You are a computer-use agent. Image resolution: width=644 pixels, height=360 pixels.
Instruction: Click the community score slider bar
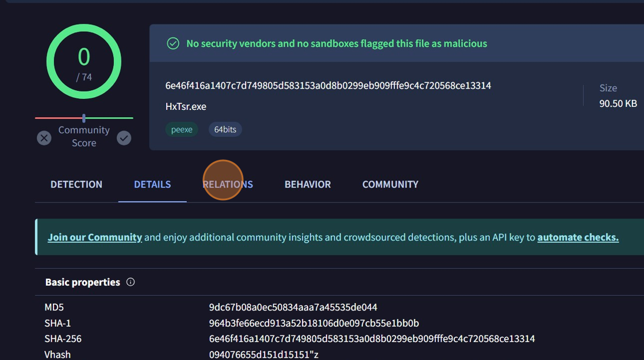coord(84,118)
